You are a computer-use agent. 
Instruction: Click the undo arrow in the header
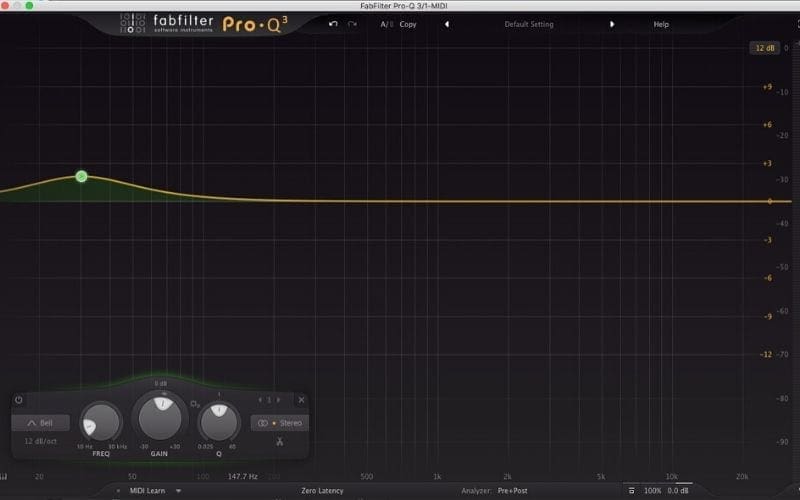click(333, 24)
